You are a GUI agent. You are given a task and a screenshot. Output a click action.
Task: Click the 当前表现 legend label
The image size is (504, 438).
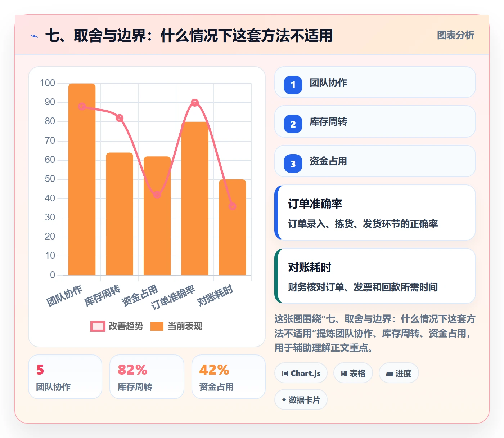coord(185,326)
